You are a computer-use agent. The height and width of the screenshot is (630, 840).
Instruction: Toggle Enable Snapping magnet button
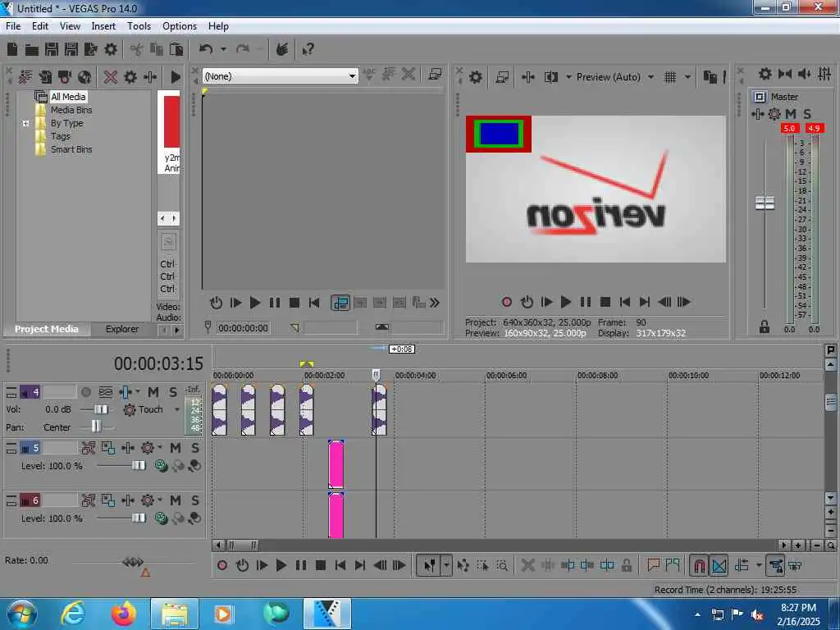coord(699,565)
